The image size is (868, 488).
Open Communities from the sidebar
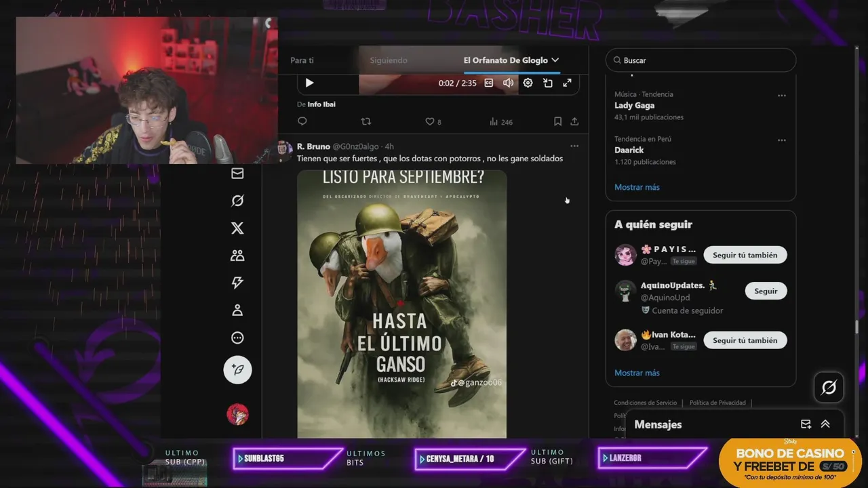237,256
